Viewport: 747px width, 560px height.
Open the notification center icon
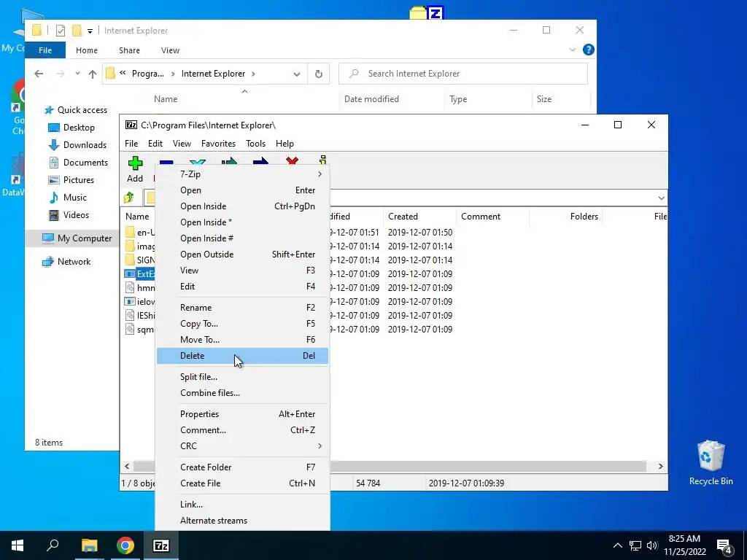[724, 545]
